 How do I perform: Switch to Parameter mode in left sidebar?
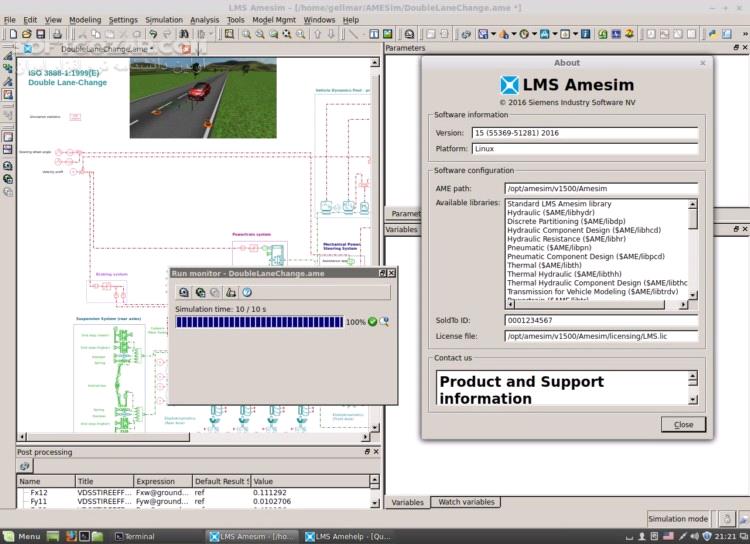tap(8, 82)
